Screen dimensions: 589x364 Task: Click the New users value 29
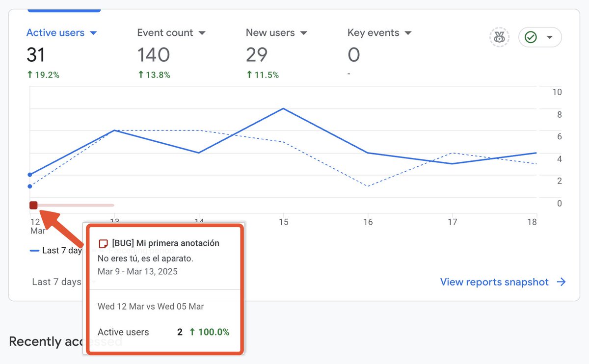click(257, 55)
